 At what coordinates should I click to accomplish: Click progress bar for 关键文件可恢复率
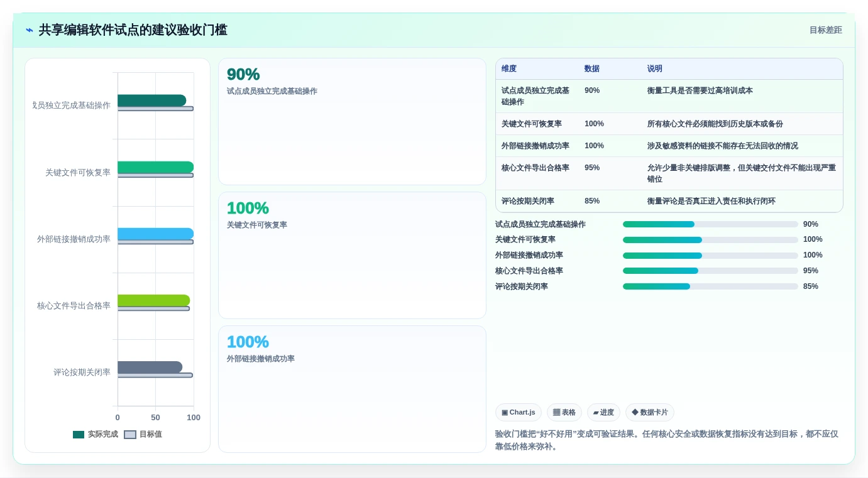pos(710,239)
